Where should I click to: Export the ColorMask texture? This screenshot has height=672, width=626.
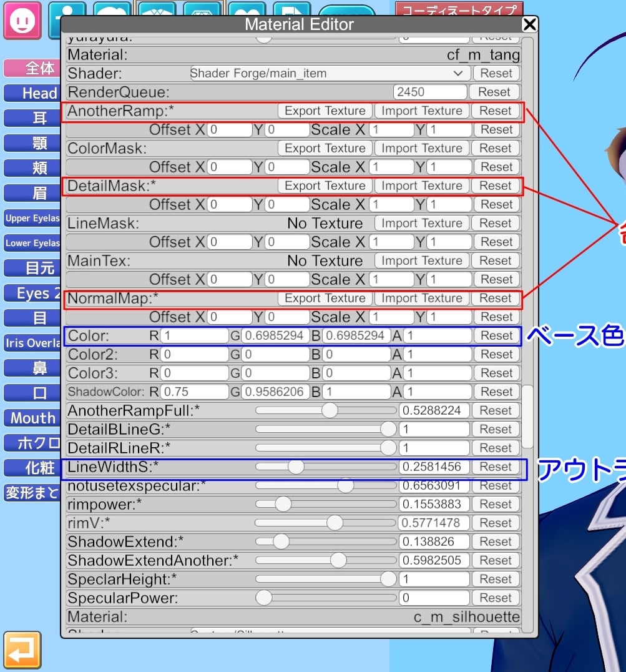click(325, 148)
